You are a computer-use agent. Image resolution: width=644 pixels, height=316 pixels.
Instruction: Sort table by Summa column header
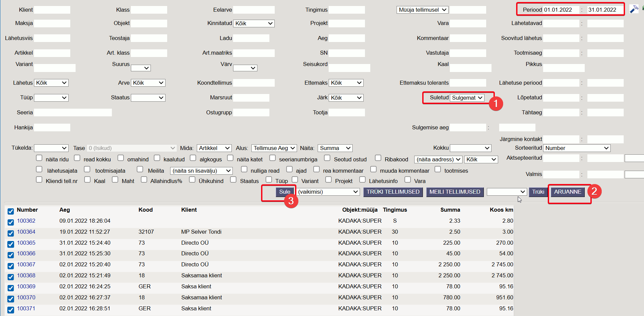pos(450,210)
